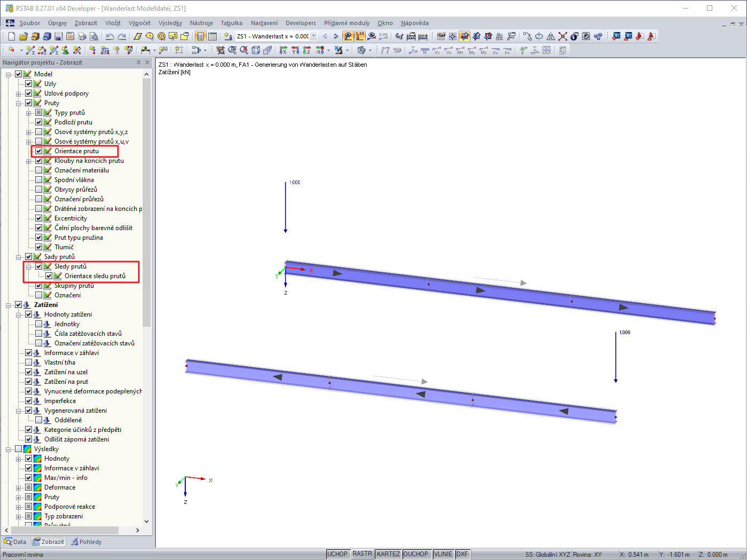This screenshot has width=747, height=560.
Task: Toggle the KARTEZ status bar button
Action: click(x=388, y=554)
